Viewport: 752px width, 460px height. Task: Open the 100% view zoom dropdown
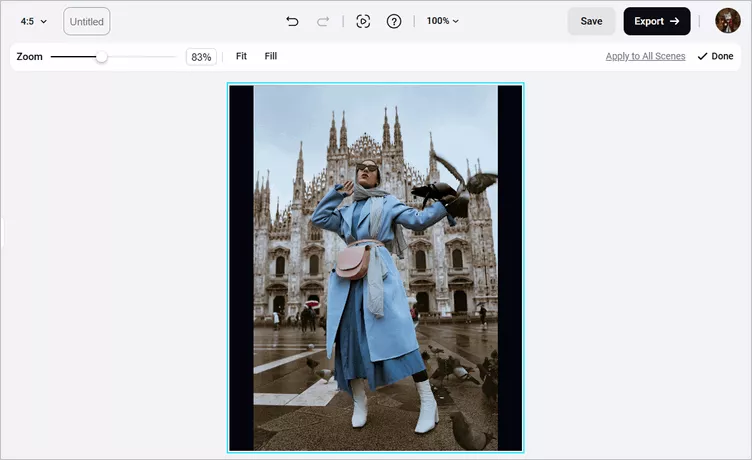tap(442, 21)
